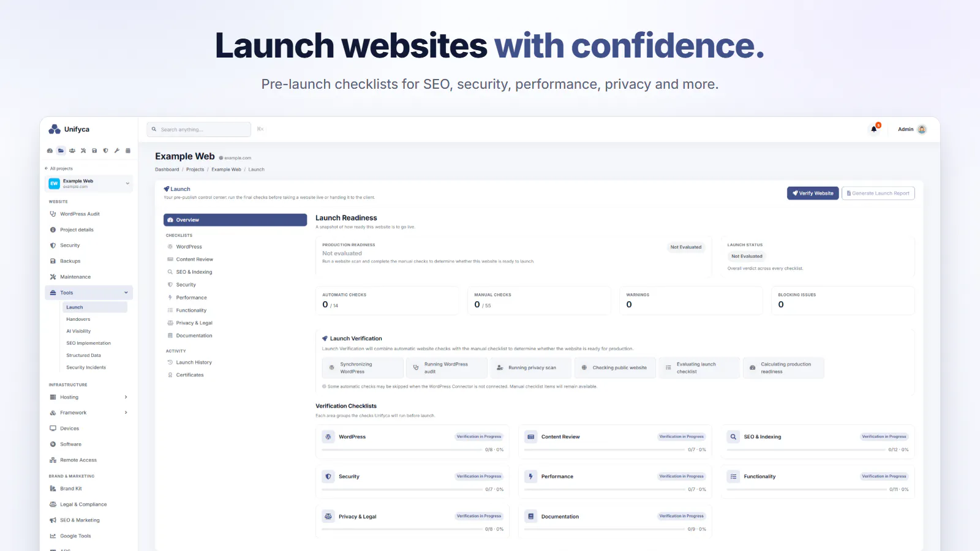Click the Unifyca logo

(x=69, y=129)
